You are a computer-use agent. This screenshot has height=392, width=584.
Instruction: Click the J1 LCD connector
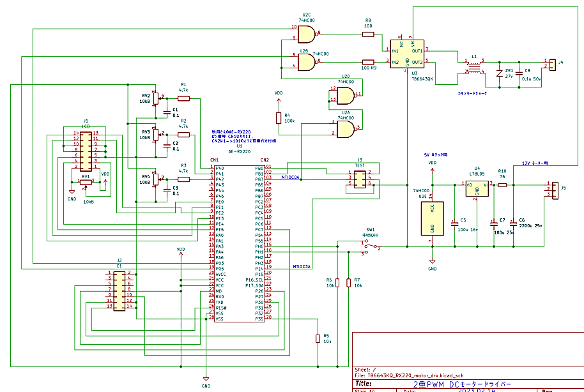coord(85,151)
